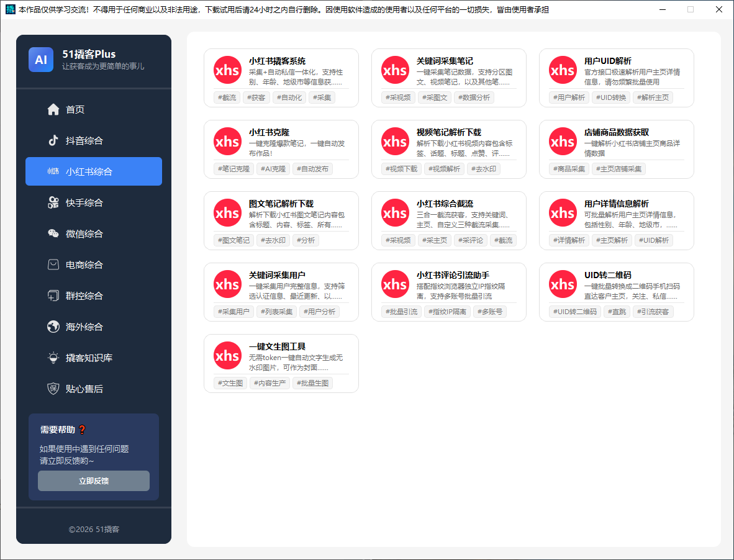Click the TikTok icon next to 抖音综合
The image size is (734, 560).
[53, 140]
